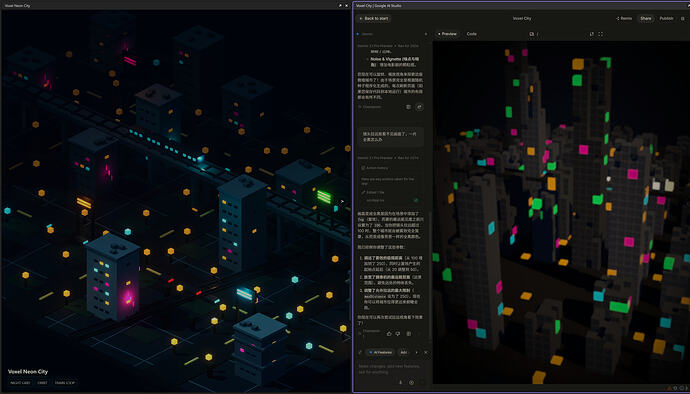This screenshot has height=394, width=690.
Task: Open preview in new tab icon
Action: point(591,34)
